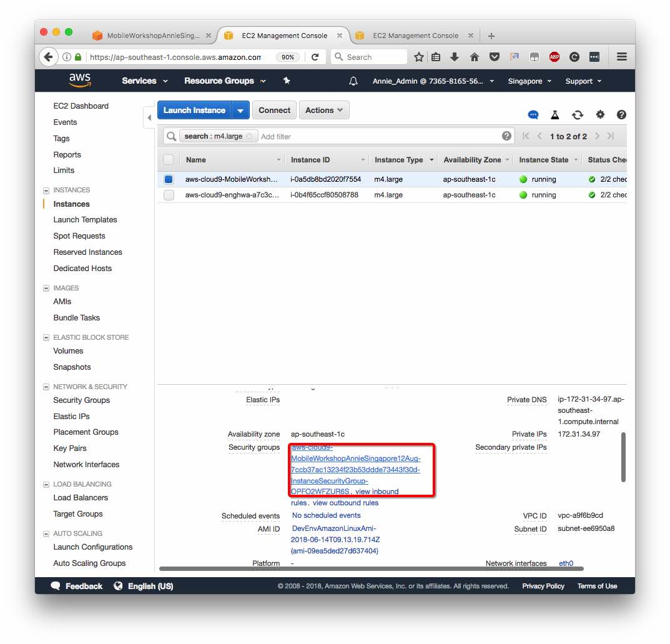Deselect the aws-cloud9-MobileWorksh instance checkbox
The height and width of the screenshot is (644, 670).
click(x=169, y=179)
